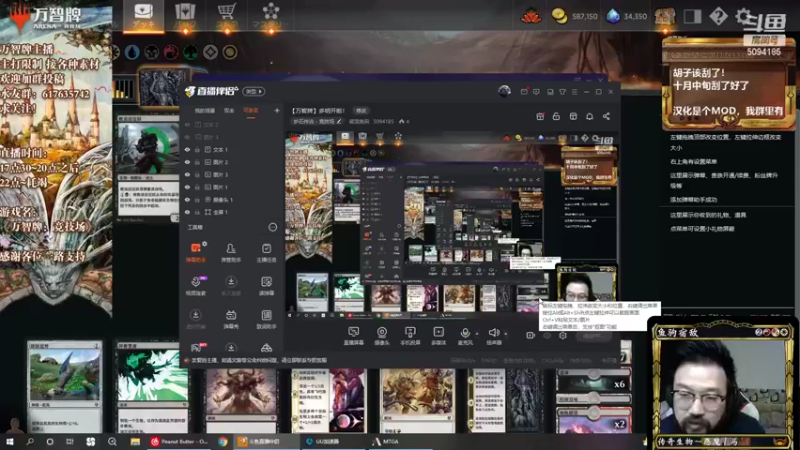Open the streamer tasks tool icon
The width and height of the screenshot is (800, 450).
click(x=266, y=252)
